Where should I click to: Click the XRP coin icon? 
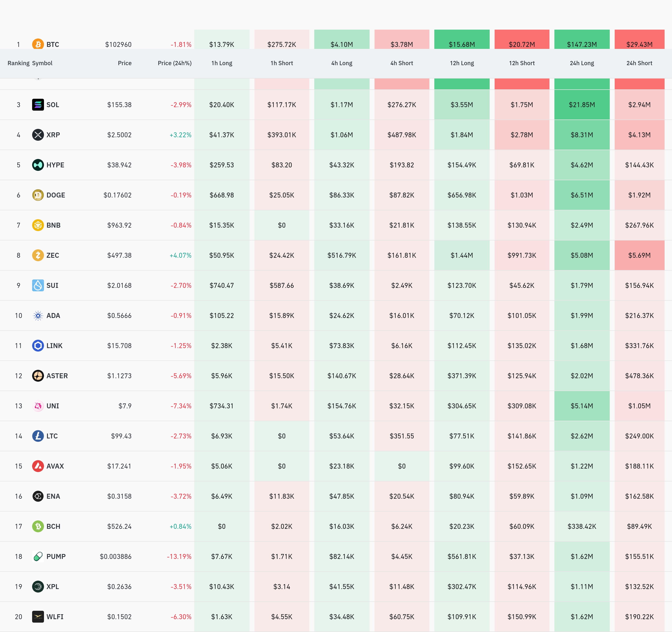(38, 135)
